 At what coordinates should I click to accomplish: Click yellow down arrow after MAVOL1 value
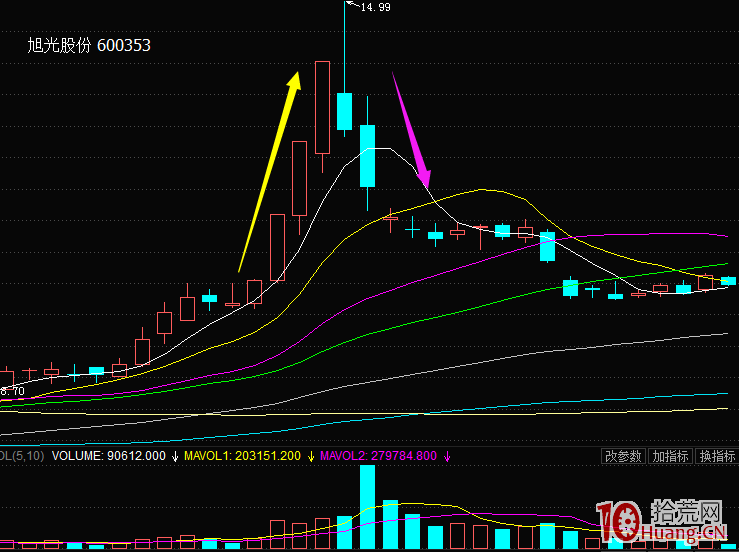(x=309, y=456)
